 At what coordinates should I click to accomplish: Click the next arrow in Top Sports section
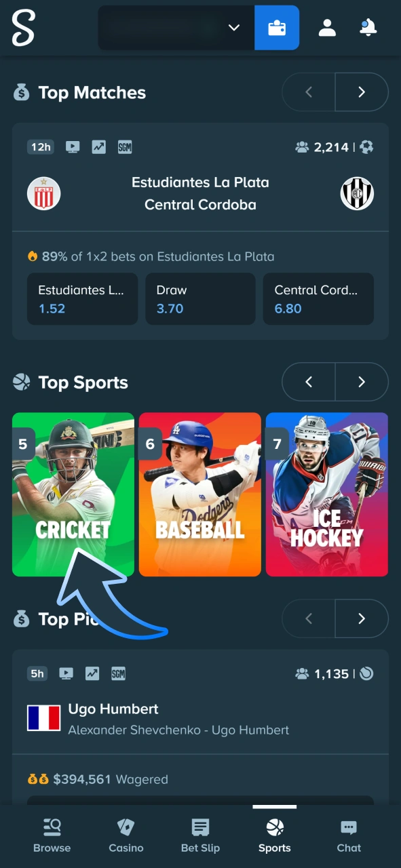tap(362, 382)
